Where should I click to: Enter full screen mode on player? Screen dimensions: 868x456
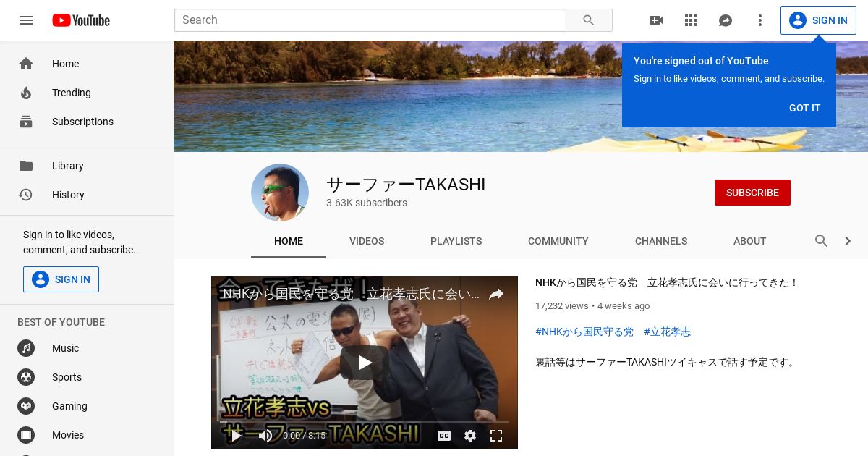click(496, 436)
